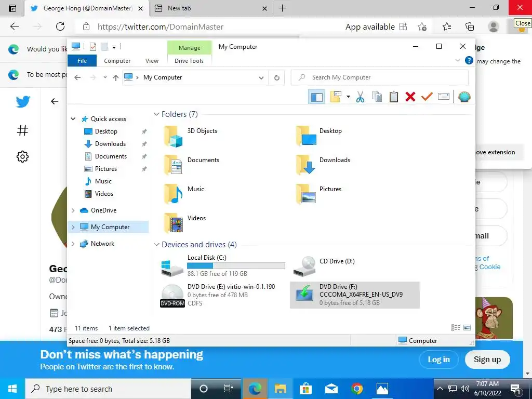Select the Music folder in main pane
Screen dimensions: 532x399
click(x=184, y=194)
